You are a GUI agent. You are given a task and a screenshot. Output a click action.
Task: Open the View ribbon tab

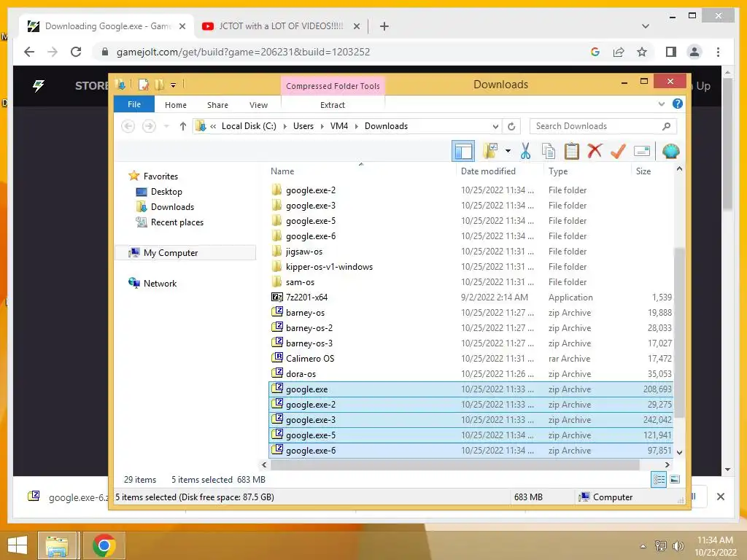258,105
